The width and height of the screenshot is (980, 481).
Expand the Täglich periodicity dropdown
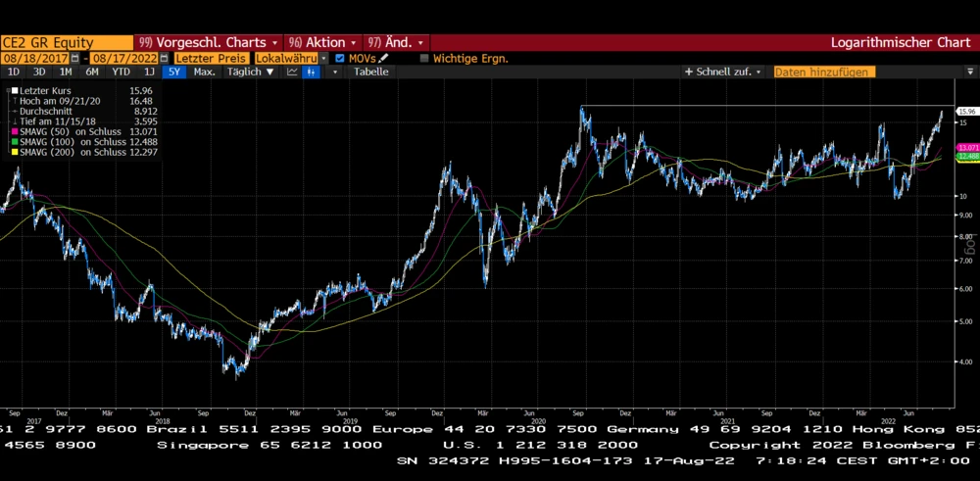pyautogui.click(x=251, y=72)
